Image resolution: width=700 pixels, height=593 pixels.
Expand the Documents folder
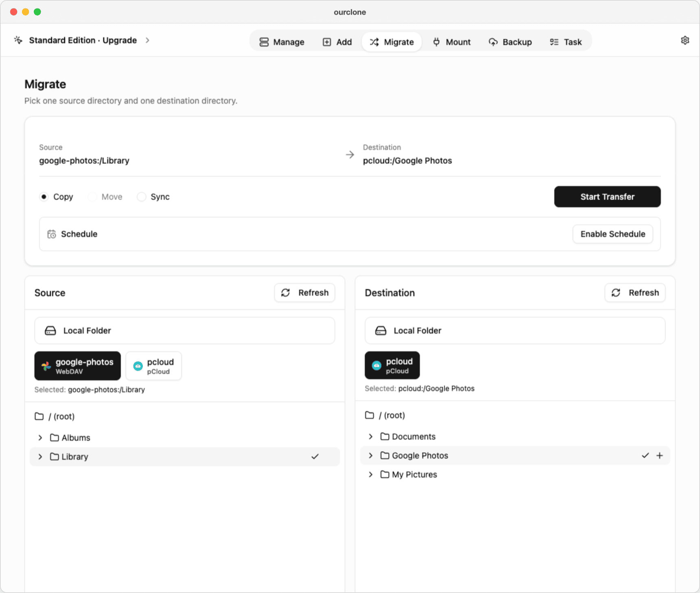[x=371, y=437]
